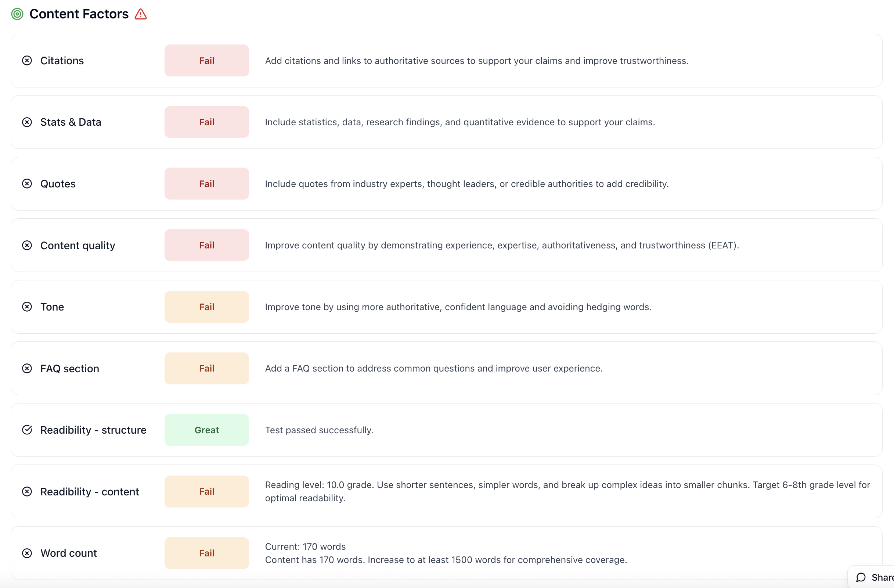Click the X-circle icon beside Word count
Image resolution: width=894 pixels, height=588 pixels.
click(x=27, y=553)
